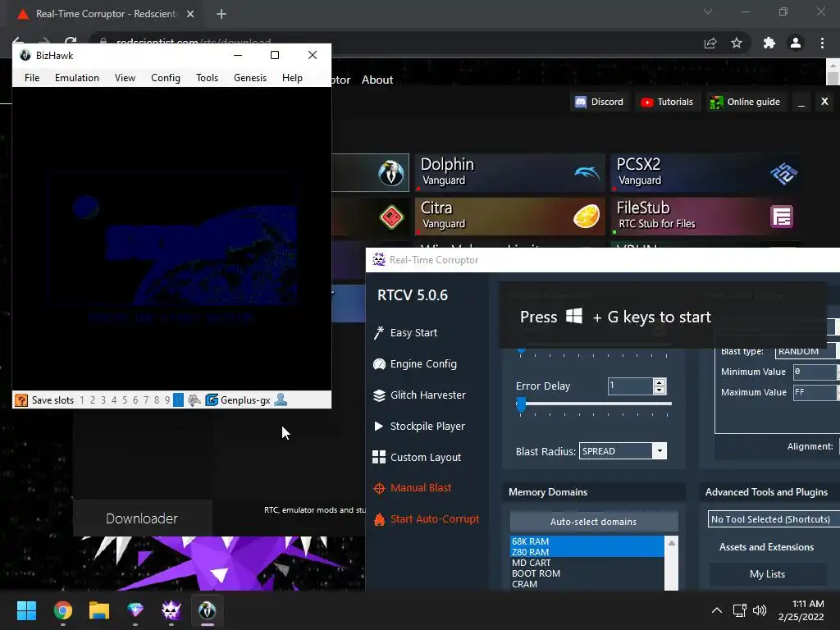This screenshot has width=840, height=630.
Task: Show hidden system tray icons chevron
Action: coord(716,610)
